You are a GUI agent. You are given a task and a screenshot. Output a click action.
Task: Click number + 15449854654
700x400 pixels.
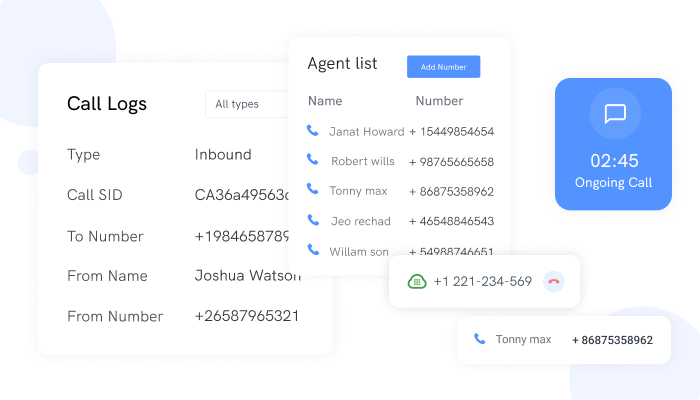tap(451, 132)
